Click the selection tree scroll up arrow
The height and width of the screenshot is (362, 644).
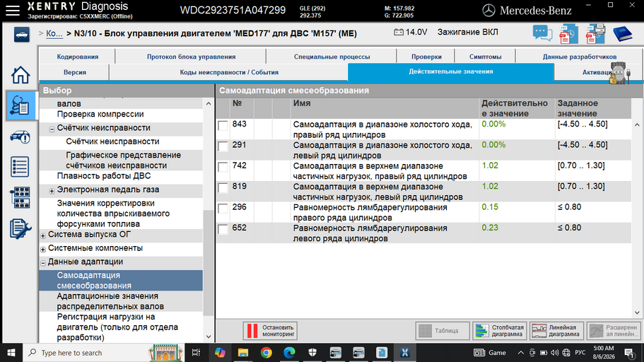(x=209, y=103)
